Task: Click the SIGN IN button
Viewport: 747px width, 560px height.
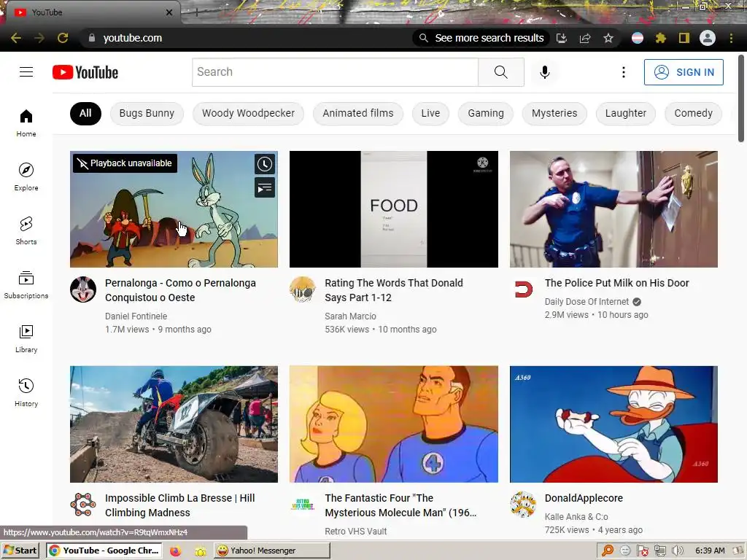Action: tap(684, 72)
